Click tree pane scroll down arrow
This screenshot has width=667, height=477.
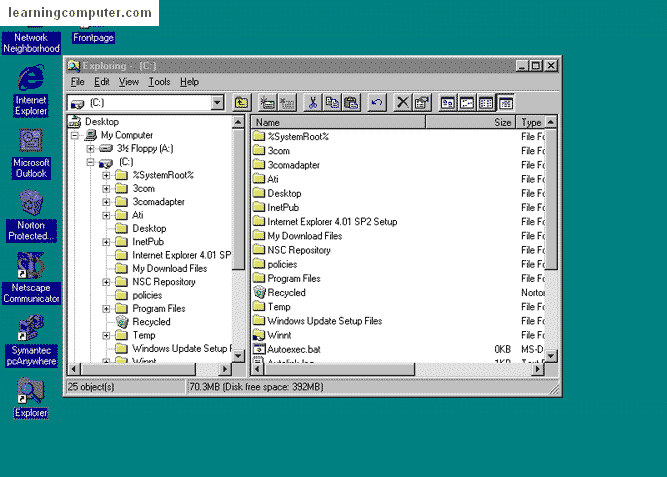click(238, 356)
